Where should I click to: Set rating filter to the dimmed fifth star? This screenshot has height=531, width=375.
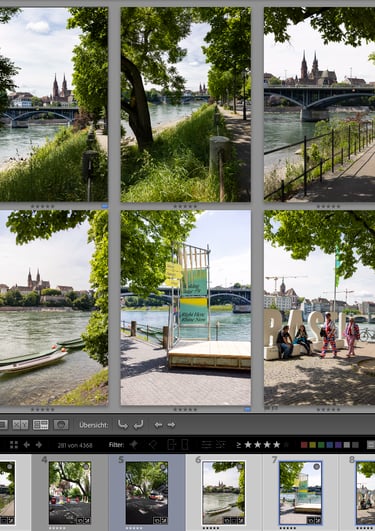click(x=286, y=445)
